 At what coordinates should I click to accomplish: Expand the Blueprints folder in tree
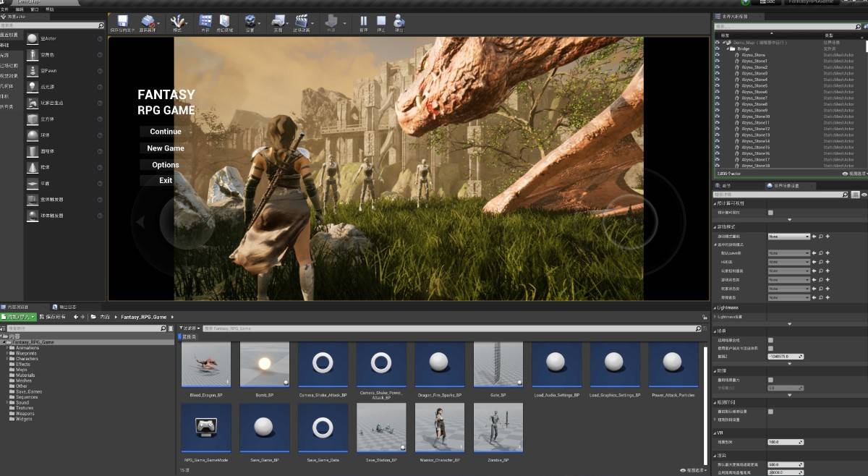(8, 353)
